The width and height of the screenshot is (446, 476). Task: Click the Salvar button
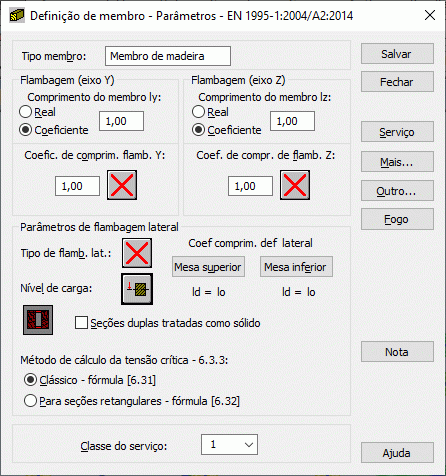coord(397,54)
